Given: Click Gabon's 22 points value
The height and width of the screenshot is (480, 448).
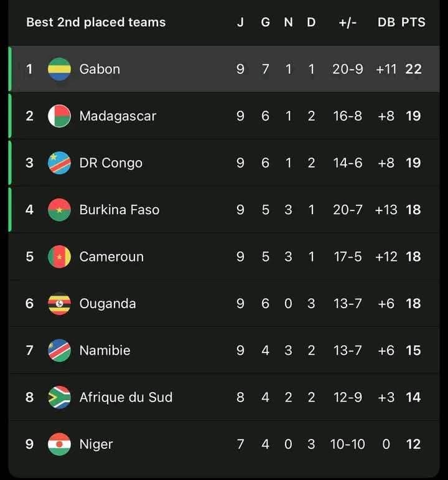Looking at the screenshot, I should (x=413, y=69).
